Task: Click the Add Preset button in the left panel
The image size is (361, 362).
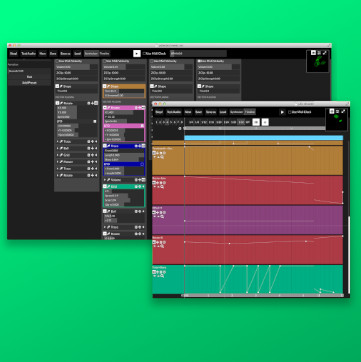Action: click(30, 83)
